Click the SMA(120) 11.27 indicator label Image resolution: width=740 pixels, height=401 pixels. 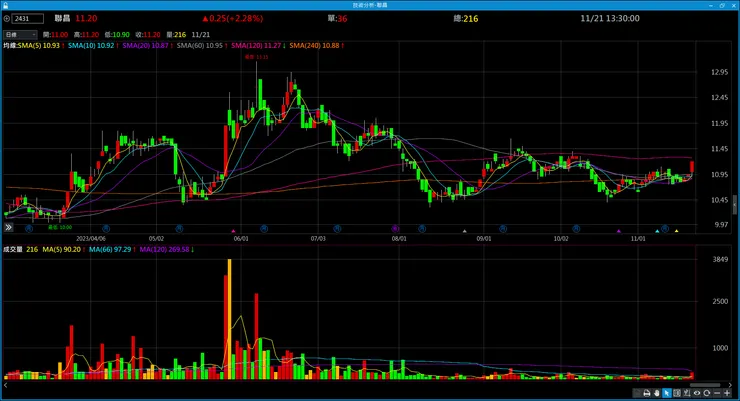[256, 45]
